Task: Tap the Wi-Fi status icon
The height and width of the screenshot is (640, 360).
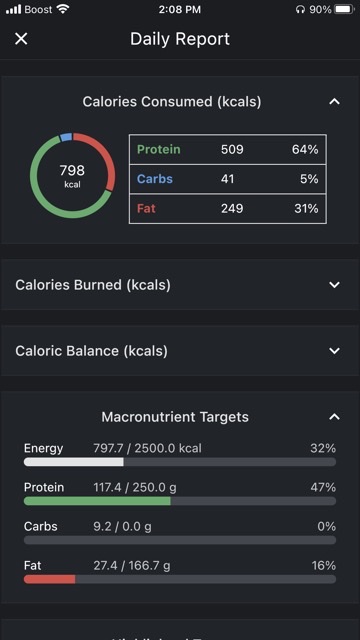Action: pos(63,9)
